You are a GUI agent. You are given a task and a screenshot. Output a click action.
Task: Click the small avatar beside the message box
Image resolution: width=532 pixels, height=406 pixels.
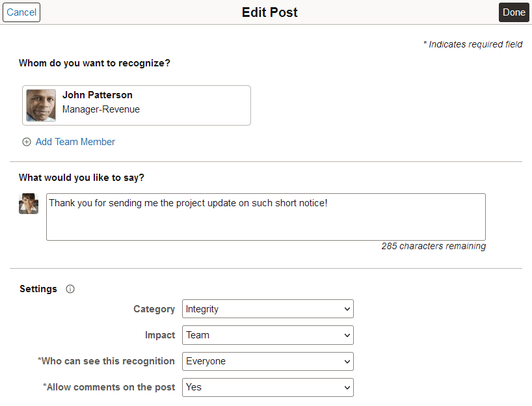click(x=28, y=204)
